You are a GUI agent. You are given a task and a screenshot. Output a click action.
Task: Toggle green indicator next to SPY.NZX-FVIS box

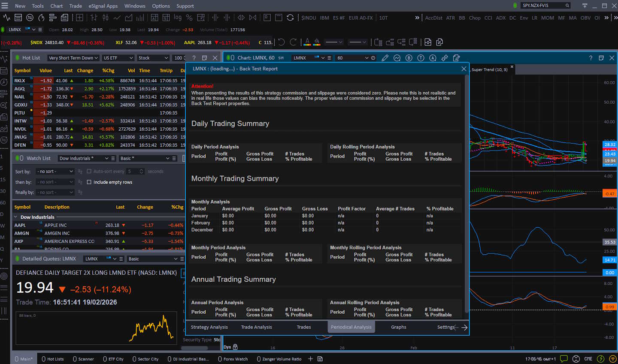(x=515, y=6)
